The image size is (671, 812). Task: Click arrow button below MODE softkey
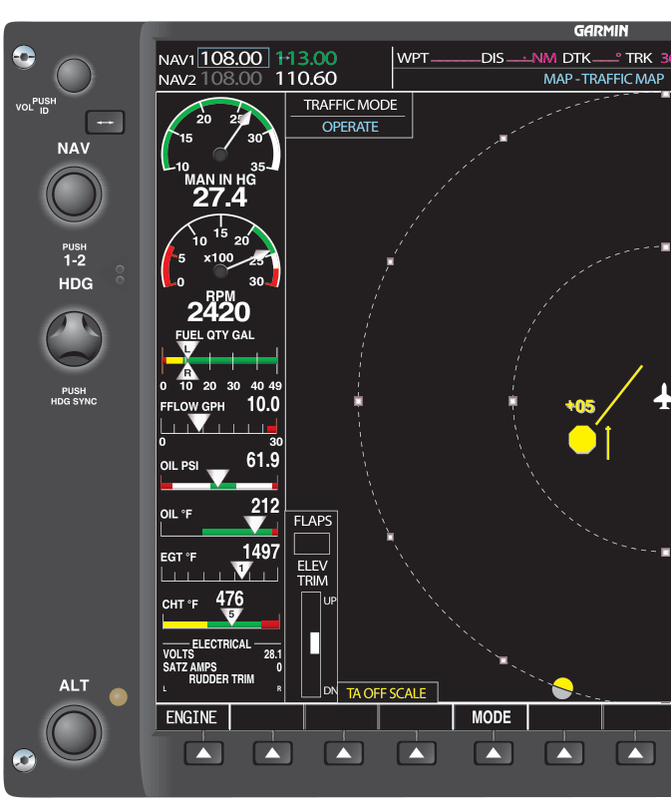tap(494, 753)
